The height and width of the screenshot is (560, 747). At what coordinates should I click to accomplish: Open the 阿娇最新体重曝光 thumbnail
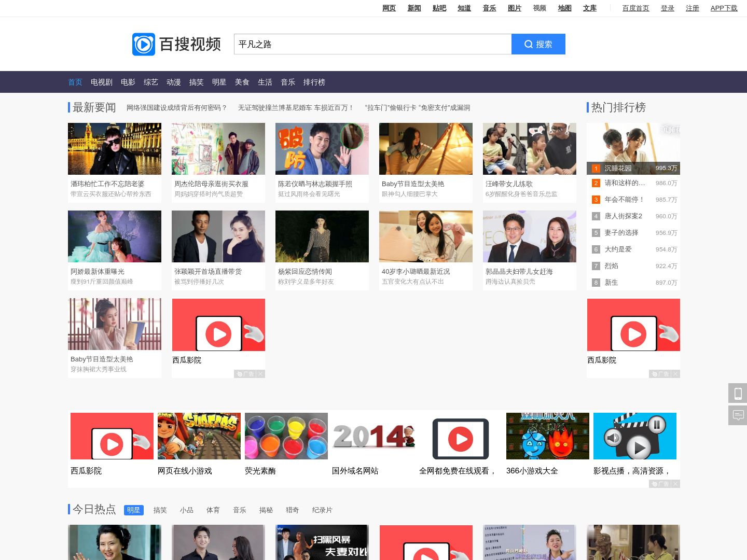pyautogui.click(x=115, y=236)
